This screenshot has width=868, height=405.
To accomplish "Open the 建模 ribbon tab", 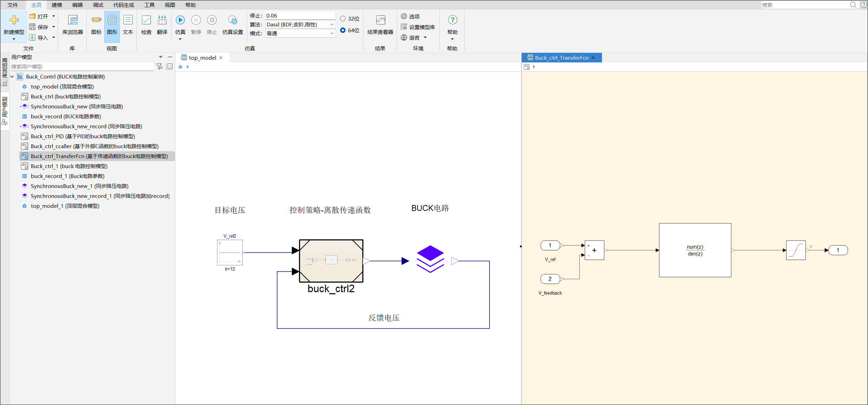I will click(x=57, y=5).
